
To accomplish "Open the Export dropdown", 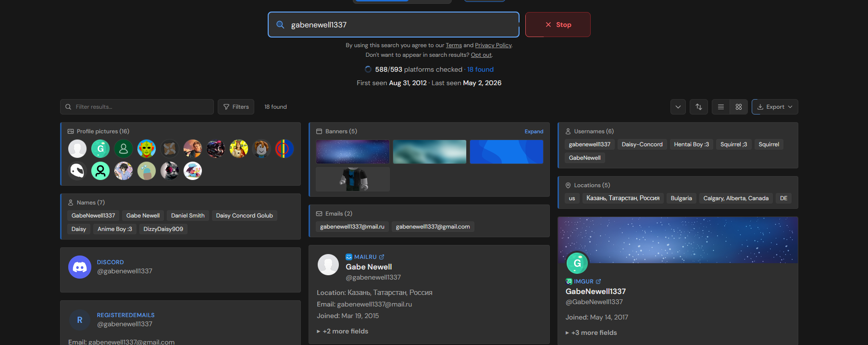I will [x=775, y=107].
